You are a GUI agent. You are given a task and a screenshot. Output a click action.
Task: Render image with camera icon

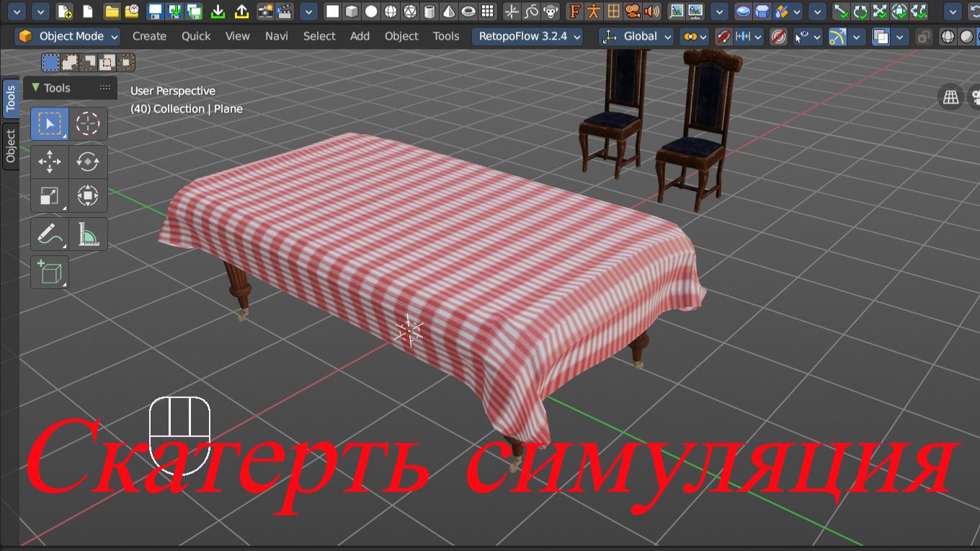(x=265, y=12)
